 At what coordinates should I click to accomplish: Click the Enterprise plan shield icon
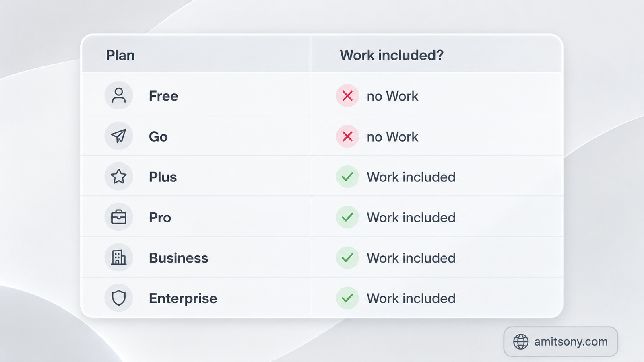119,298
